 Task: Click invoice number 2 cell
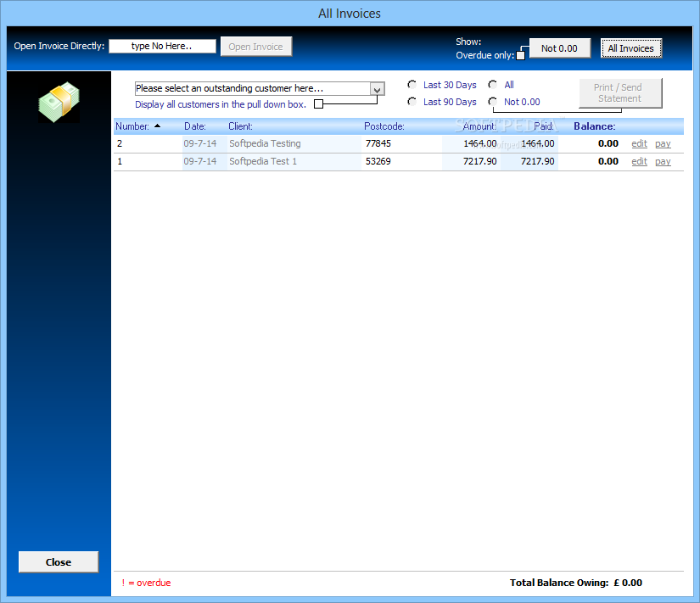click(x=120, y=143)
